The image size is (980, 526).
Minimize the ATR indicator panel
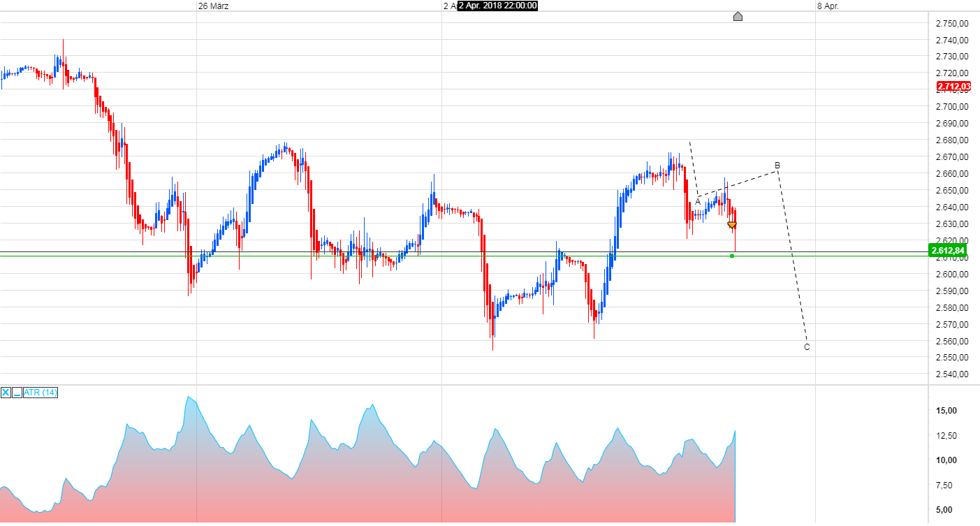click(16, 393)
